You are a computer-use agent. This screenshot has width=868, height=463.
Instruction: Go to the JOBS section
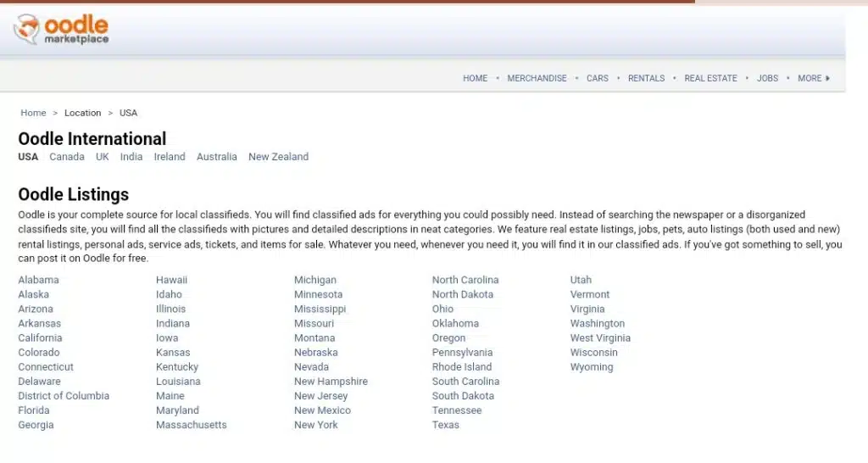point(767,78)
